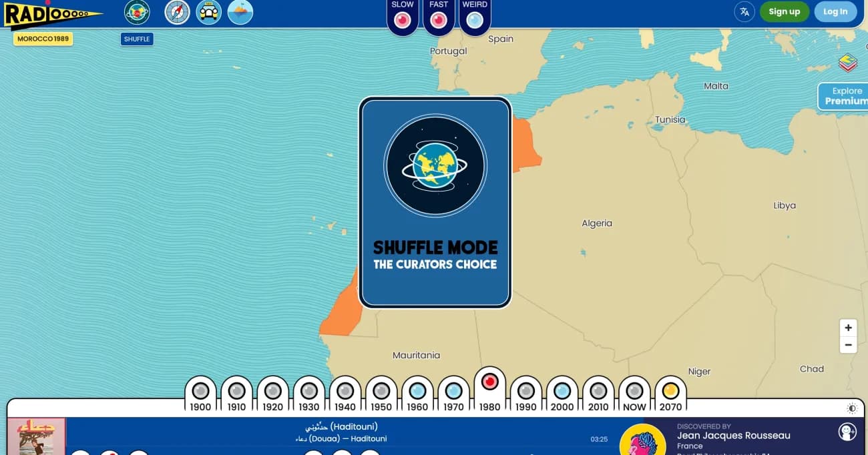This screenshot has height=455, width=868.
Task: Open Explore Premium
Action: (x=844, y=96)
